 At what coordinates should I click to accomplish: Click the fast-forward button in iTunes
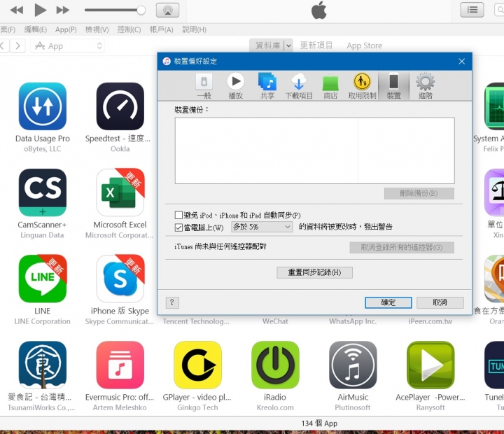(63, 10)
